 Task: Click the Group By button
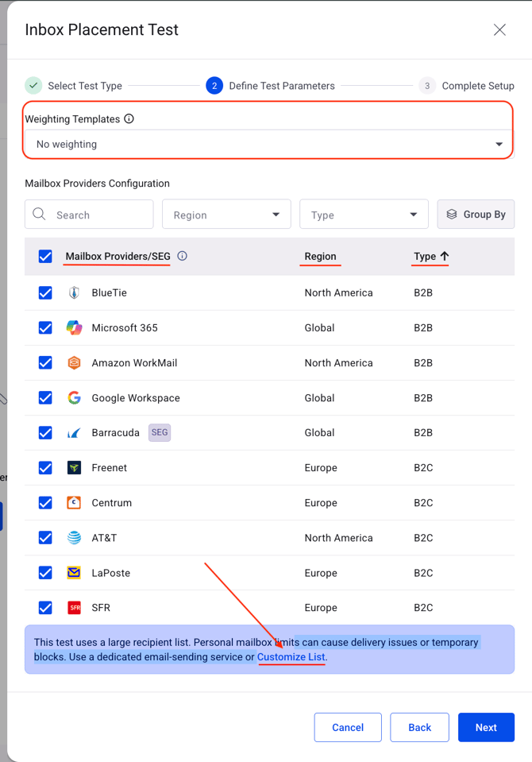tap(476, 215)
